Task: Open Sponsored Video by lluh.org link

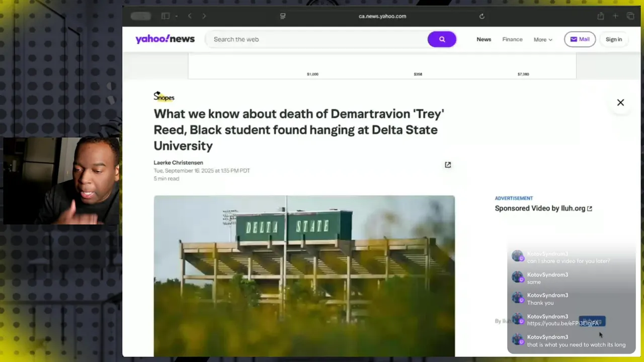Action: (543, 208)
